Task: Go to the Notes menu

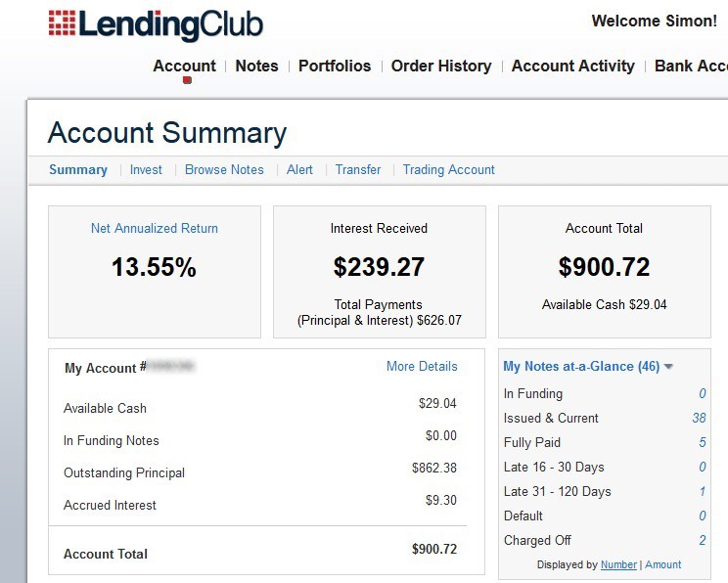Action: (256, 67)
